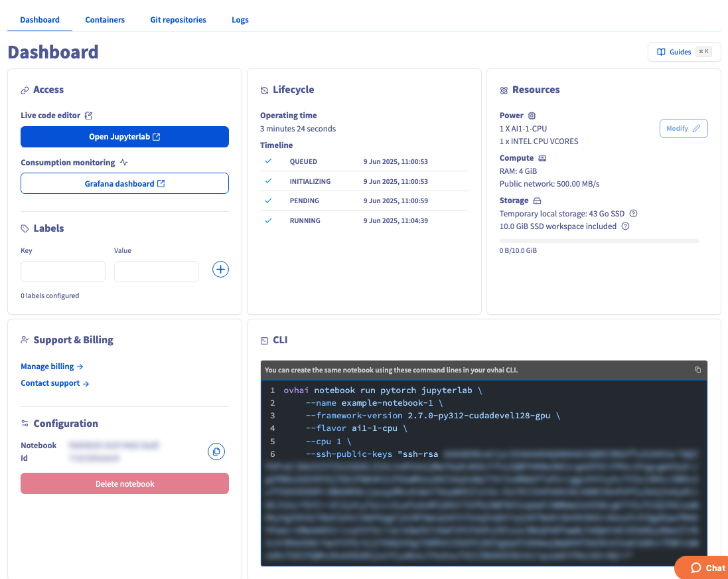Focus the label Value input field
The image size is (728, 579).
(x=157, y=272)
